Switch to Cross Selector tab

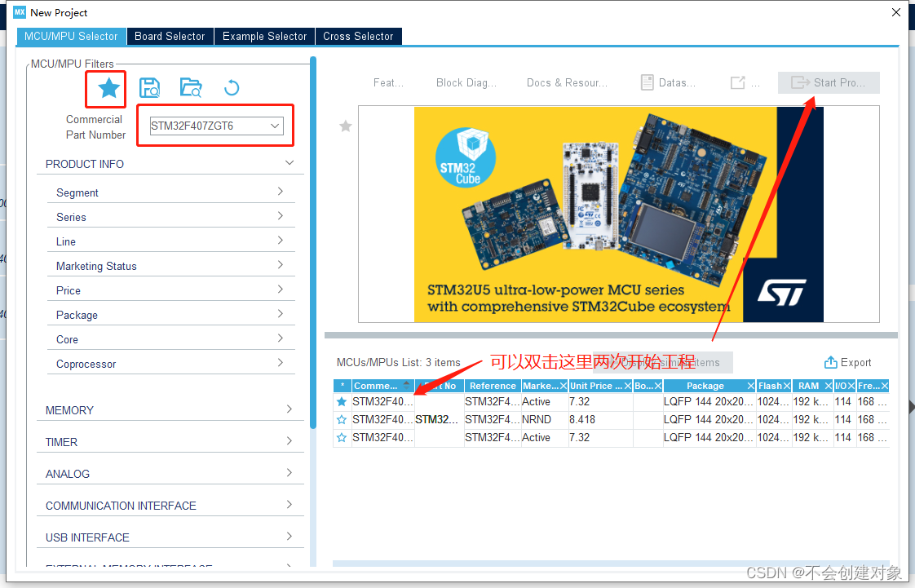click(358, 36)
